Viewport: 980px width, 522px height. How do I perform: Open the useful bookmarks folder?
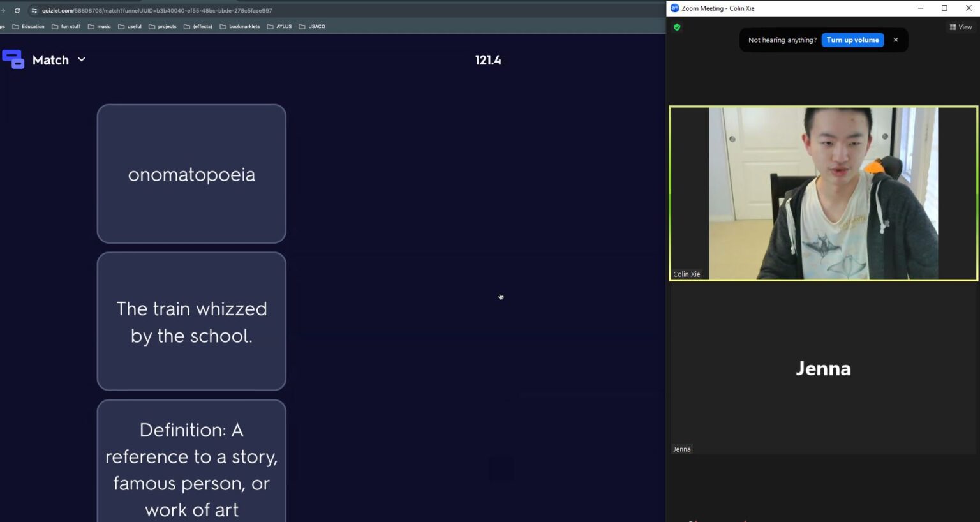click(130, 27)
